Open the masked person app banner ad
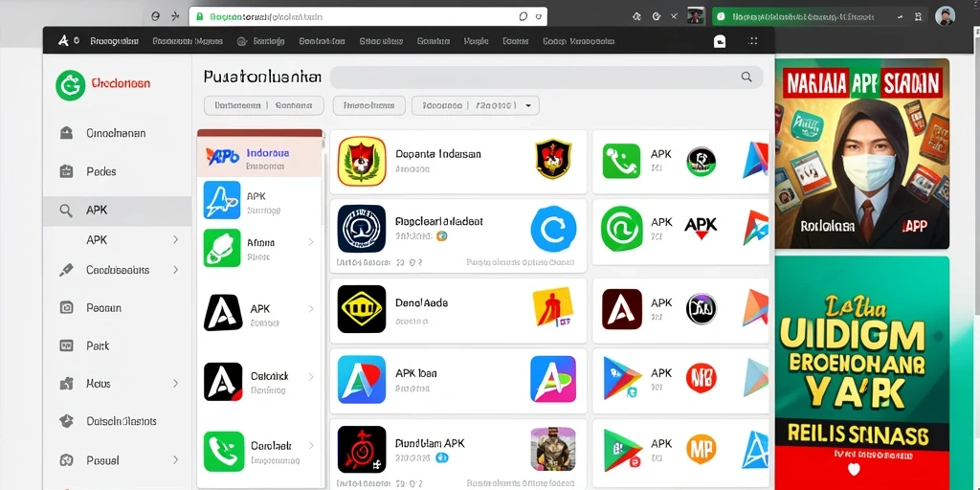 862,154
